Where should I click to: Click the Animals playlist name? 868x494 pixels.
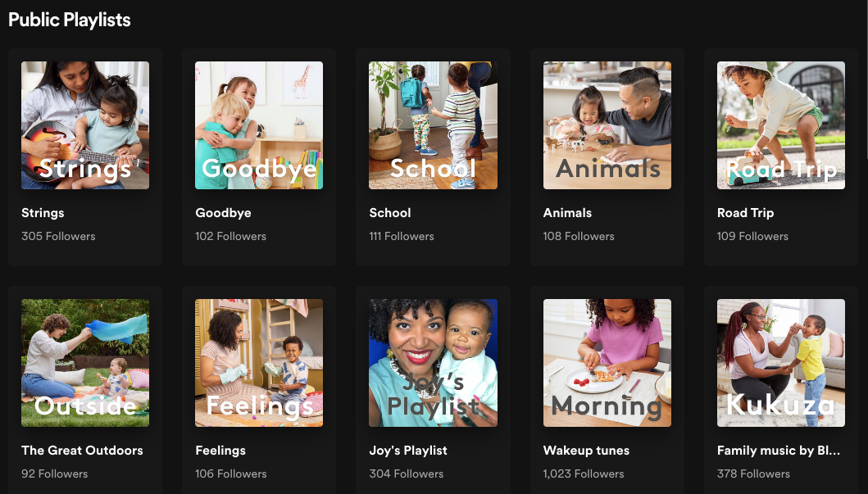[567, 213]
